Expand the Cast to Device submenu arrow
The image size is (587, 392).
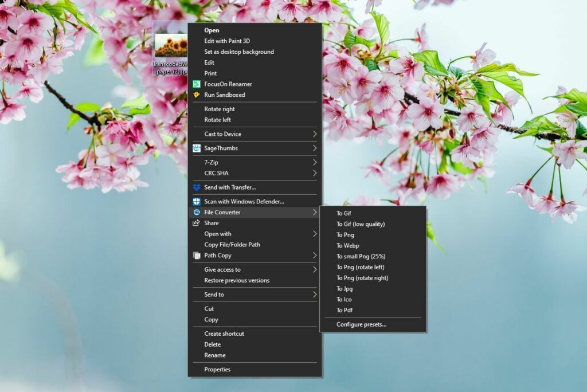coord(315,134)
